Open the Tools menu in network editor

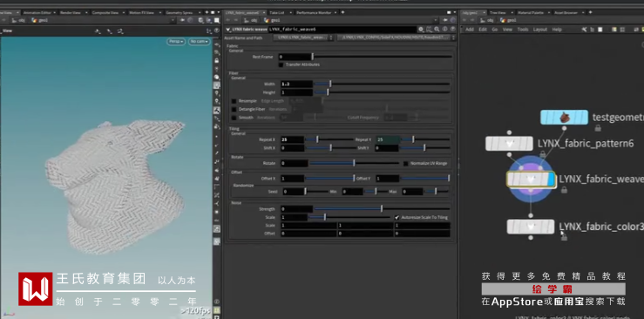point(523,30)
